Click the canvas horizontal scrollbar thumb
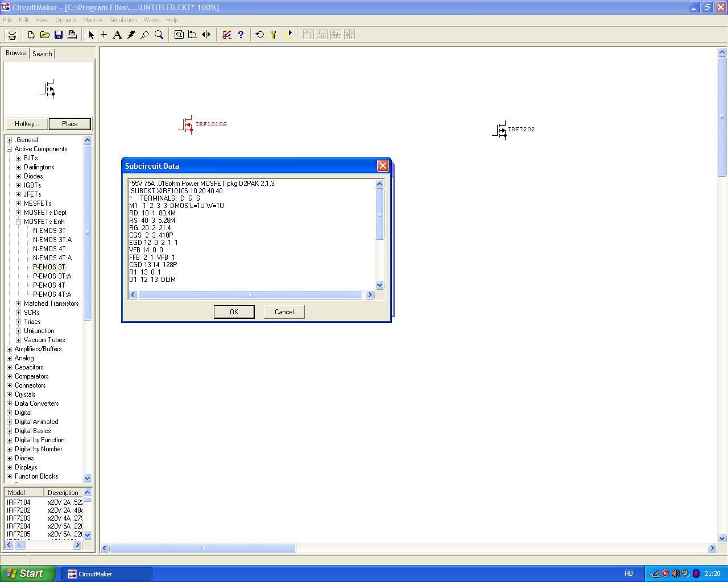Image resolution: width=728 pixels, height=582 pixels. [x=203, y=548]
